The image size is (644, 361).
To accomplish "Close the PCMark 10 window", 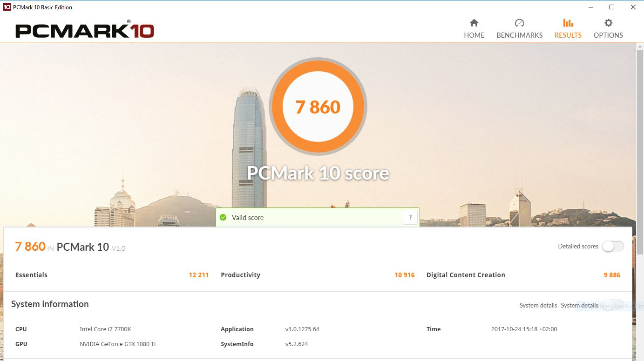I will click(633, 7).
